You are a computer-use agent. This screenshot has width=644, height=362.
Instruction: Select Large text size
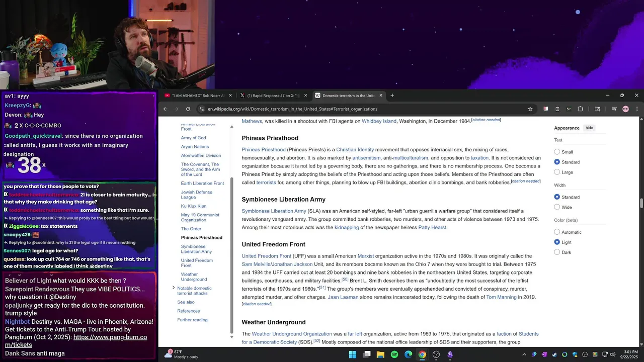[557, 172]
